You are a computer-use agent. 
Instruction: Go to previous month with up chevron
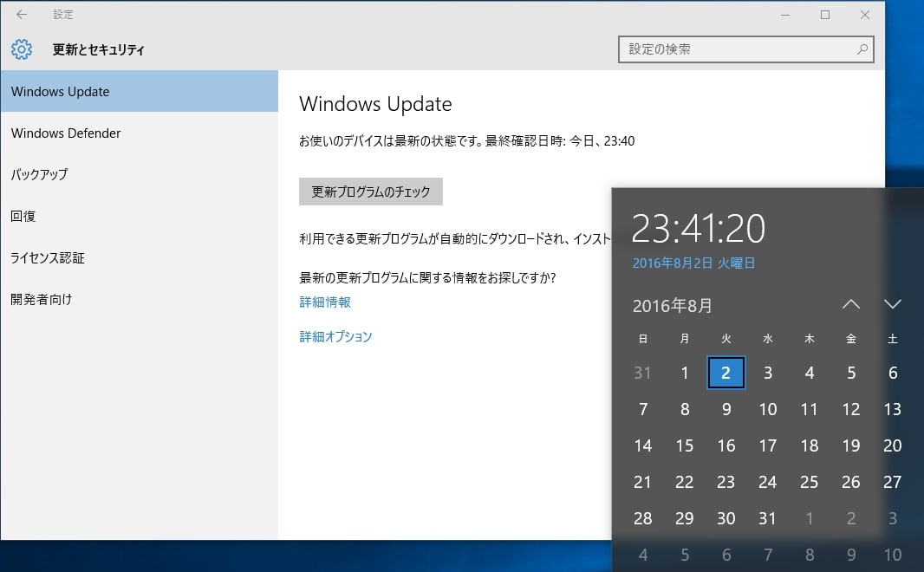click(x=851, y=304)
